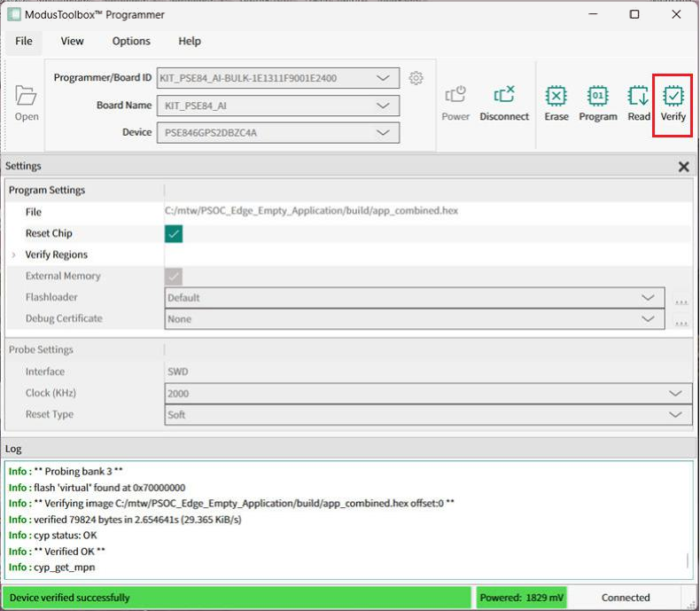700x611 pixels.
Task: Click the Probe Settings header
Action: 41,349
